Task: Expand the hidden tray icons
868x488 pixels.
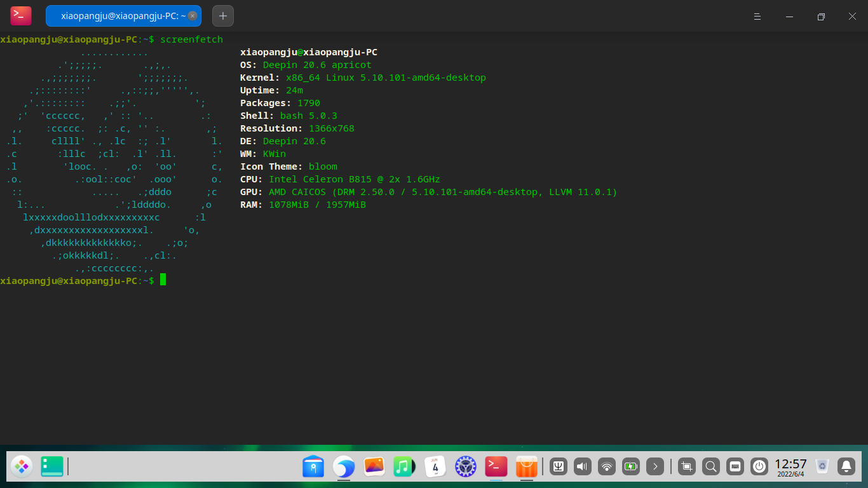Action: point(654,466)
